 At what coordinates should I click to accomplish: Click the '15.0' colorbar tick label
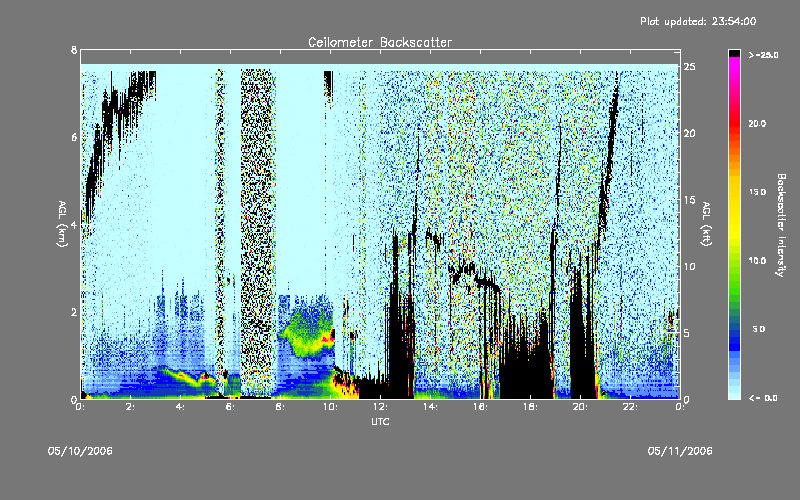(757, 192)
